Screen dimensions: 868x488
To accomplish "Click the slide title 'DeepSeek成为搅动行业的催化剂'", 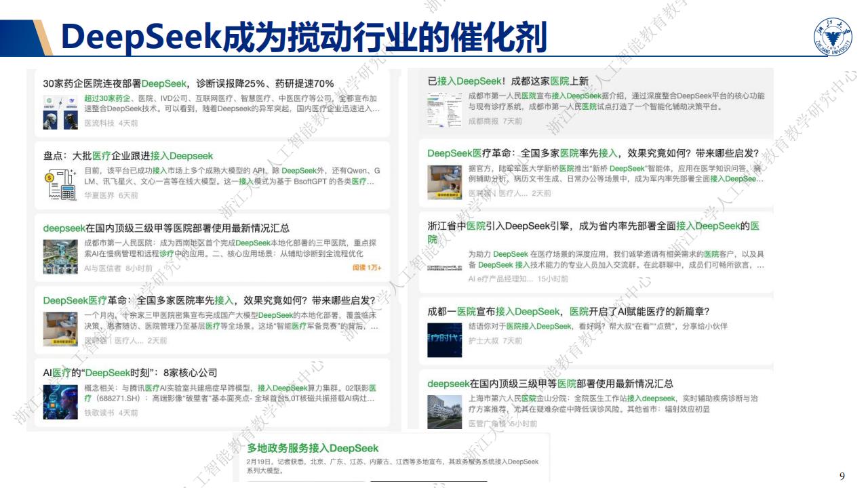I will point(304,37).
